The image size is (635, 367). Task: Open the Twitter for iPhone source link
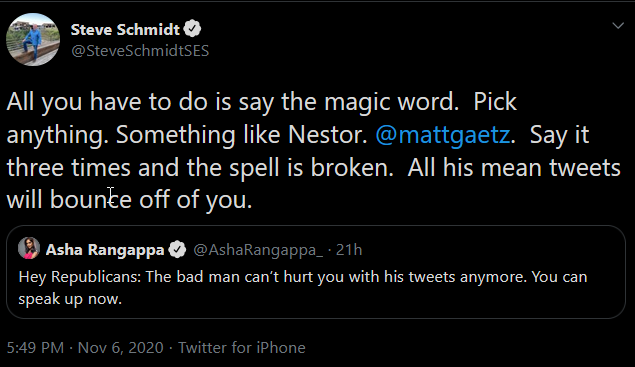242,348
